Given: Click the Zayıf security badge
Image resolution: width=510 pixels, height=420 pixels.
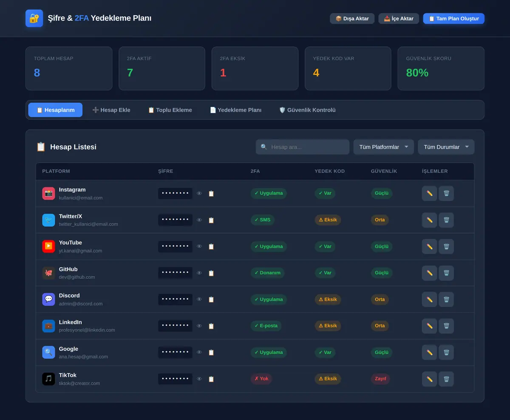Looking at the screenshot, I should pos(380,379).
